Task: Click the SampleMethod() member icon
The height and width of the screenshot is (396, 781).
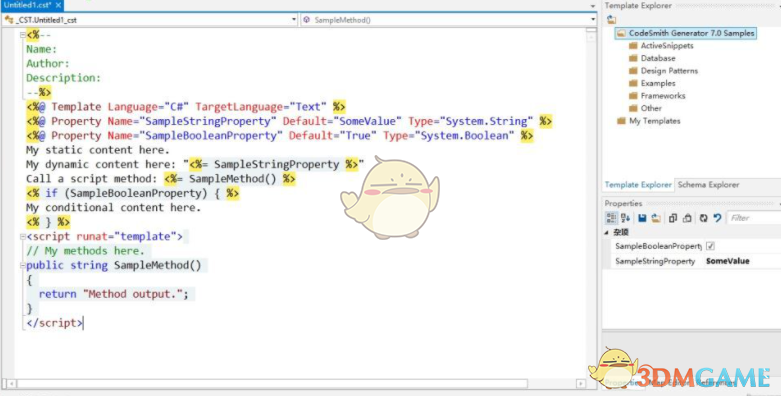Action: pyautogui.click(x=306, y=20)
